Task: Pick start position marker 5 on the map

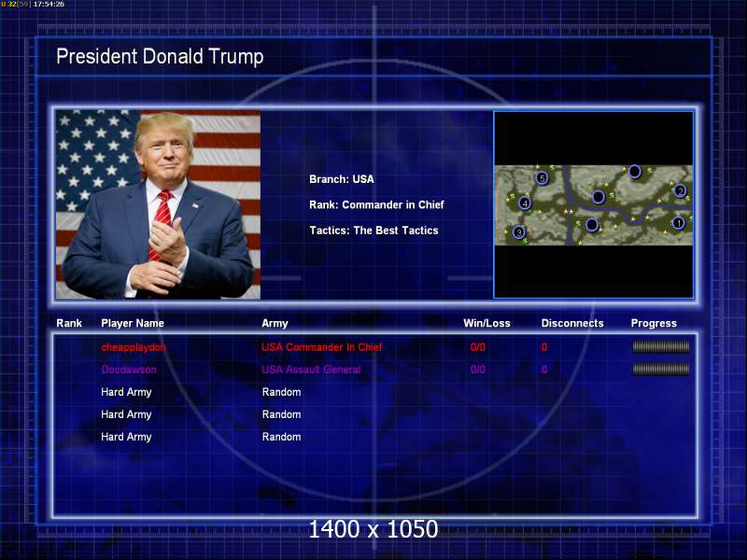Action: [x=542, y=178]
